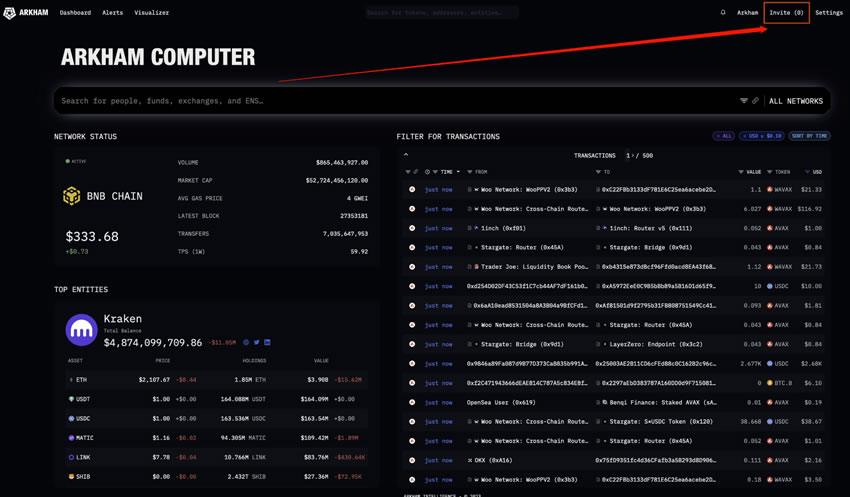
Task: Open the TIME column filter
Action: click(435, 172)
